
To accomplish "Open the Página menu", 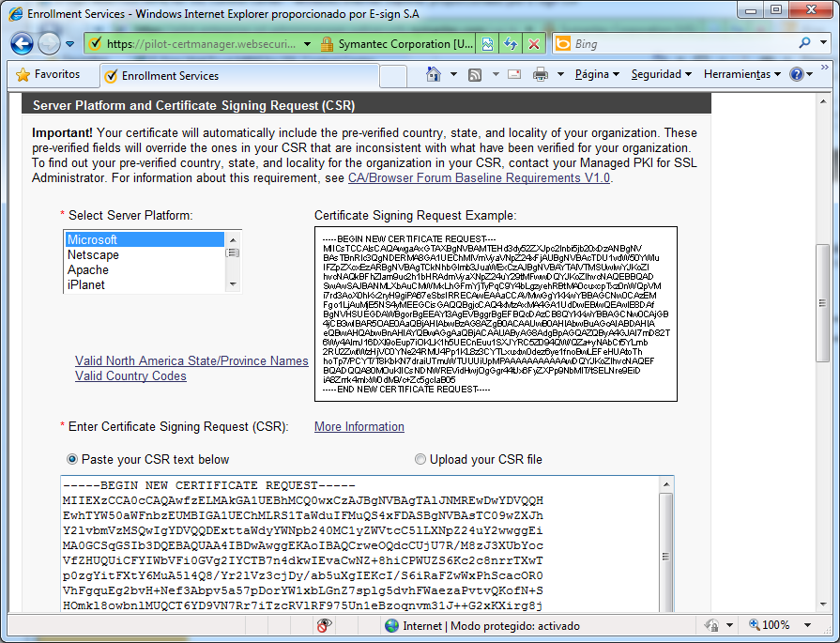I will [597, 74].
